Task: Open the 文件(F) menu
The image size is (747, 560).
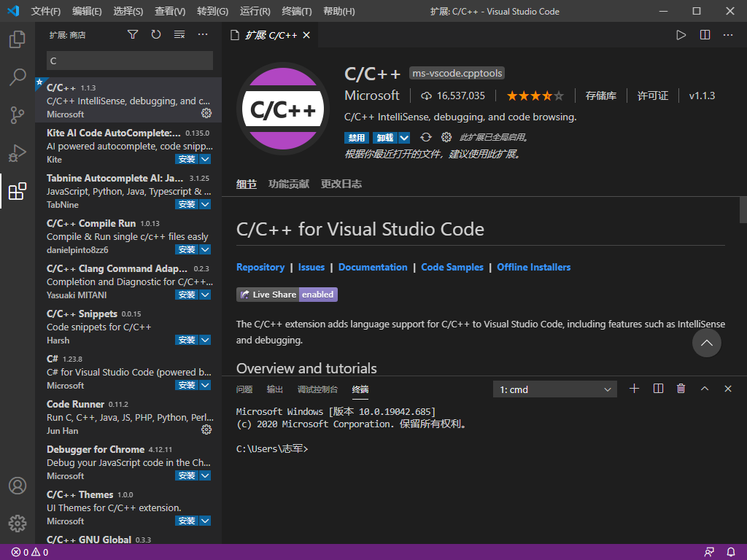Action: [46, 11]
